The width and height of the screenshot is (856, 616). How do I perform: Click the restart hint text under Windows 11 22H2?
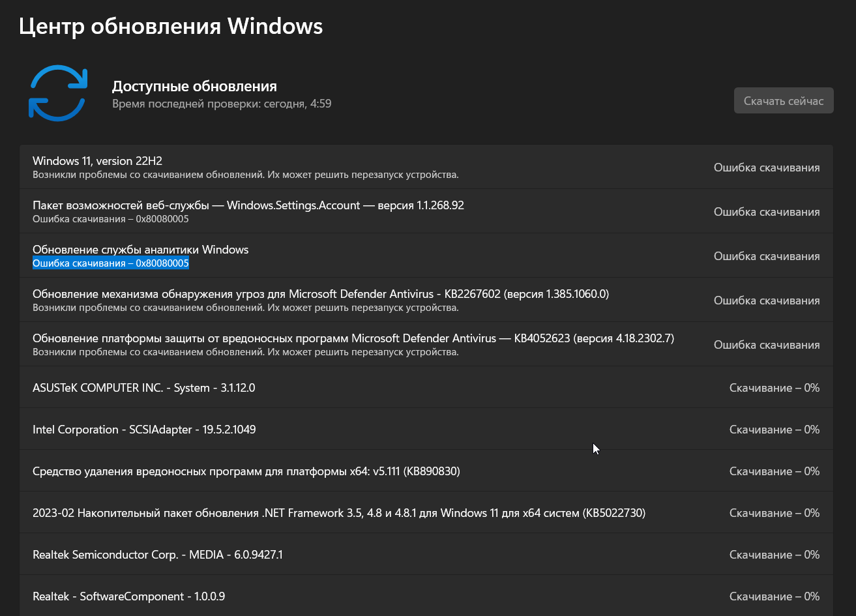[x=246, y=175]
